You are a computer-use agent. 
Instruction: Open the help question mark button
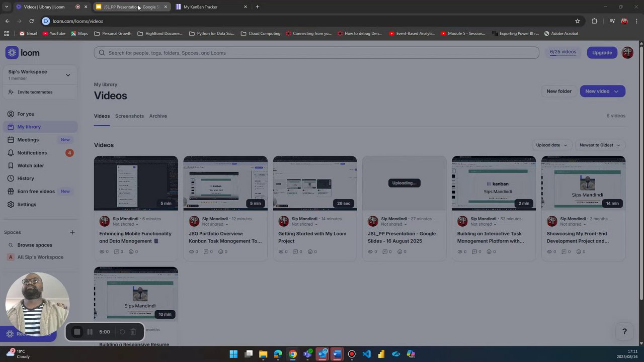point(624,331)
